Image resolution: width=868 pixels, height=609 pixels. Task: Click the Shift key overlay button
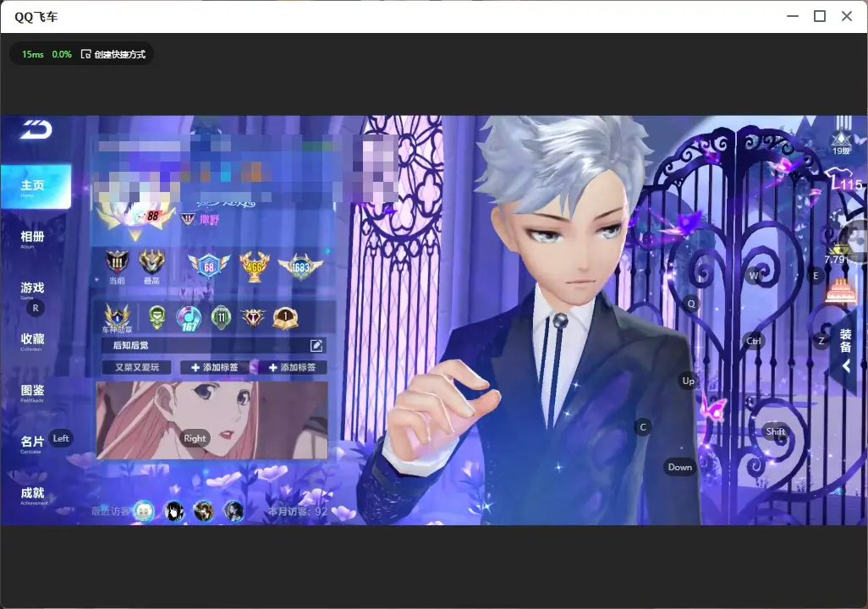[776, 432]
